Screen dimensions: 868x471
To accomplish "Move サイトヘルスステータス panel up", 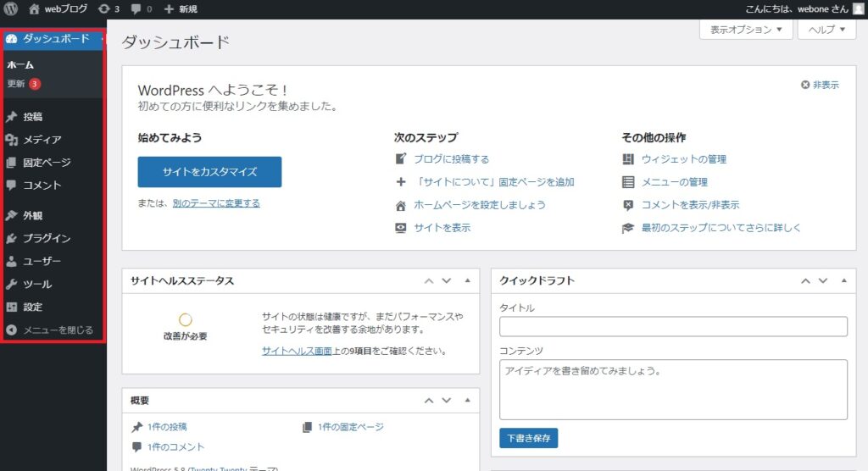I will pyautogui.click(x=428, y=281).
